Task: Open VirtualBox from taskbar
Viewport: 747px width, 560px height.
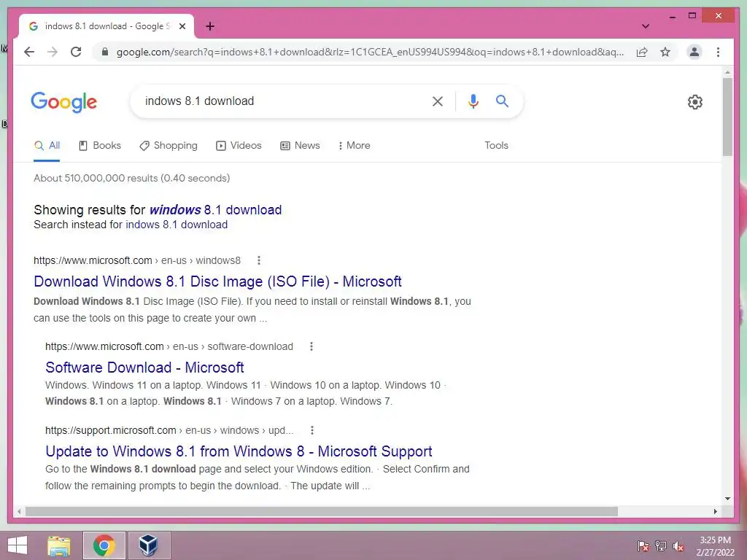Action: pos(149,545)
